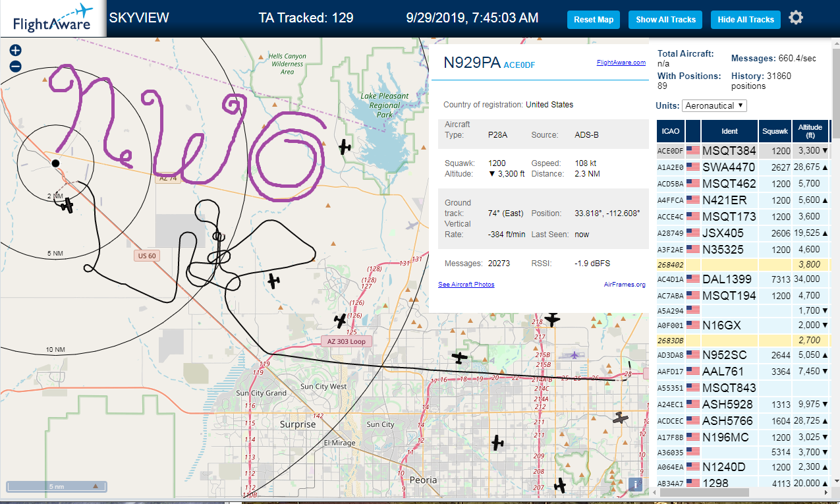Click the receiver location black dot
The image size is (840, 504).
(x=56, y=163)
